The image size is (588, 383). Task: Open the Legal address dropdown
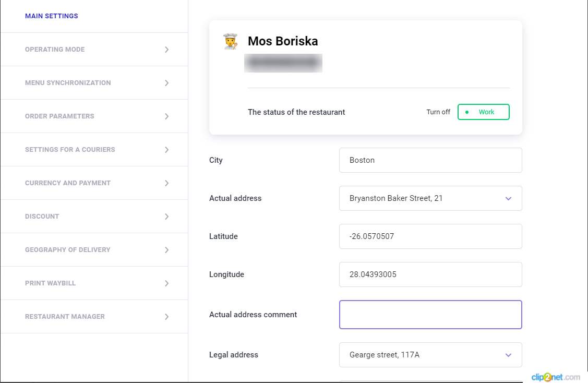tap(430, 355)
